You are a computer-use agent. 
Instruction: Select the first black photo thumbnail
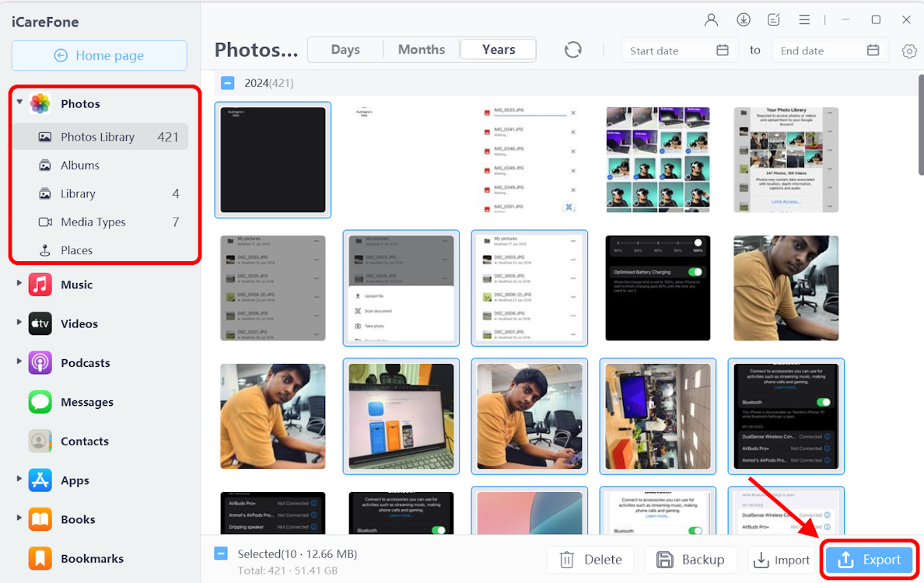272,159
